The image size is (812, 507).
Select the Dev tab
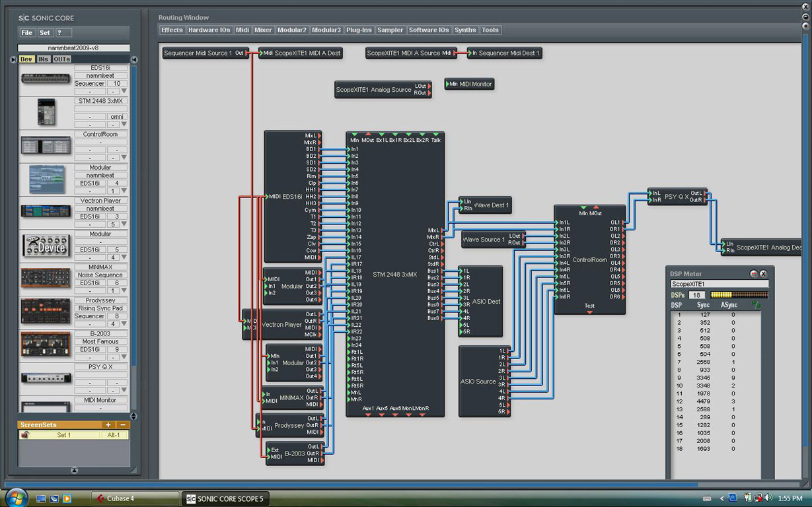(26, 59)
